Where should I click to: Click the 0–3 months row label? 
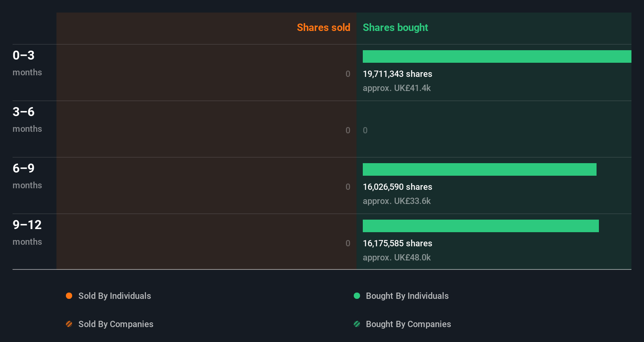click(27, 63)
